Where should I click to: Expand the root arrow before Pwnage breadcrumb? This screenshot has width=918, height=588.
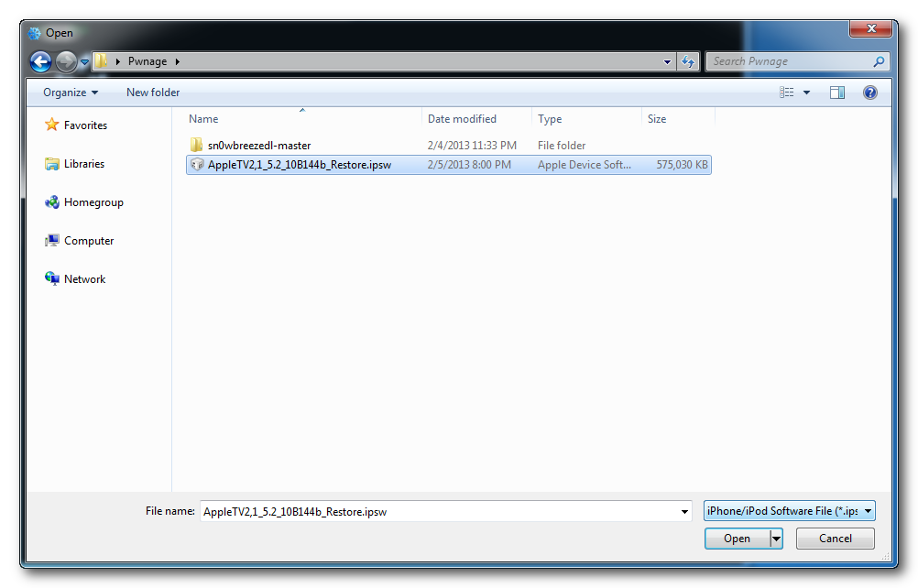pyautogui.click(x=117, y=61)
